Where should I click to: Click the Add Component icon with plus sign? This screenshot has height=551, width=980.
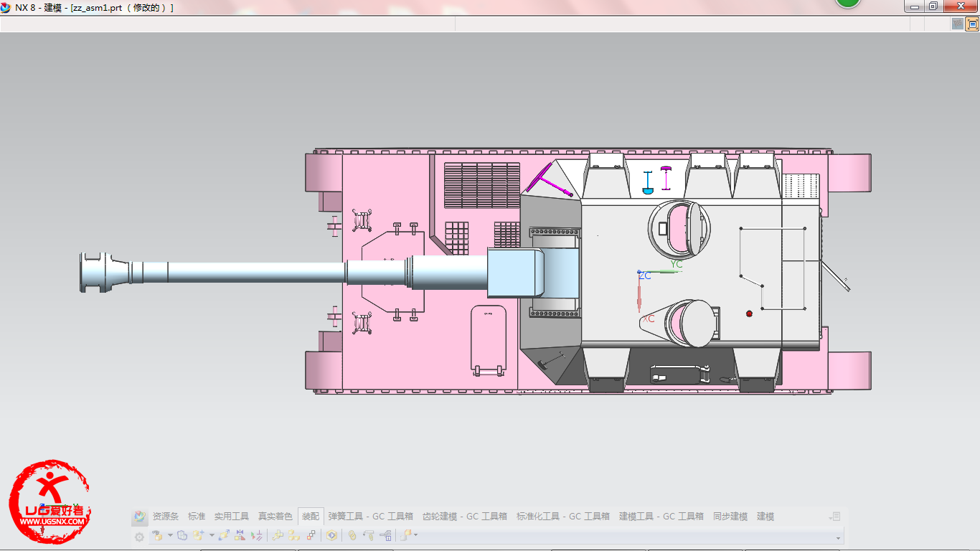coord(199,535)
